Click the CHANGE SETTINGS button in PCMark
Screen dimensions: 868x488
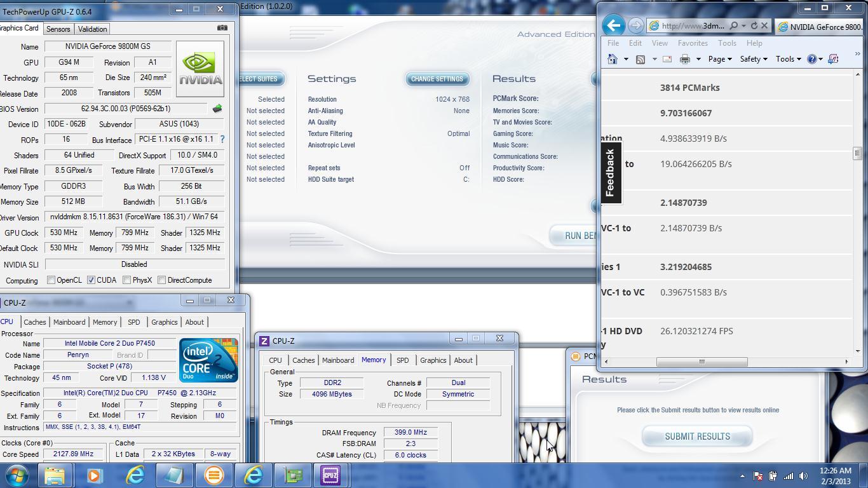437,79
